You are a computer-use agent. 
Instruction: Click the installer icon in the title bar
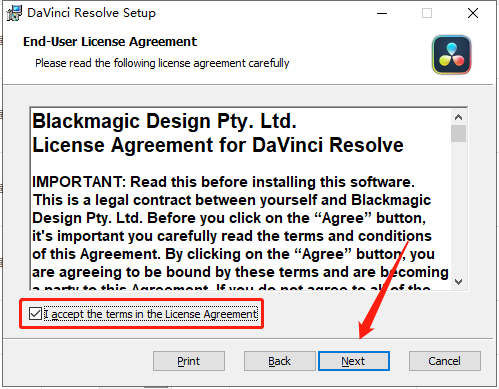coord(14,13)
